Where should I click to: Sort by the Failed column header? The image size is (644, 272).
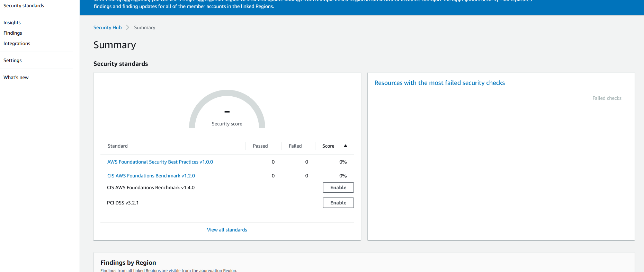295,146
